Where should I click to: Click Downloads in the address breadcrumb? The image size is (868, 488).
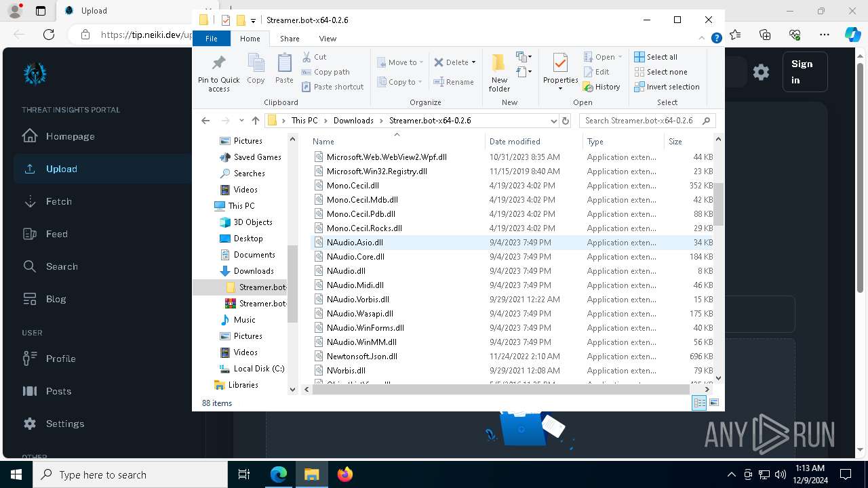click(353, 121)
